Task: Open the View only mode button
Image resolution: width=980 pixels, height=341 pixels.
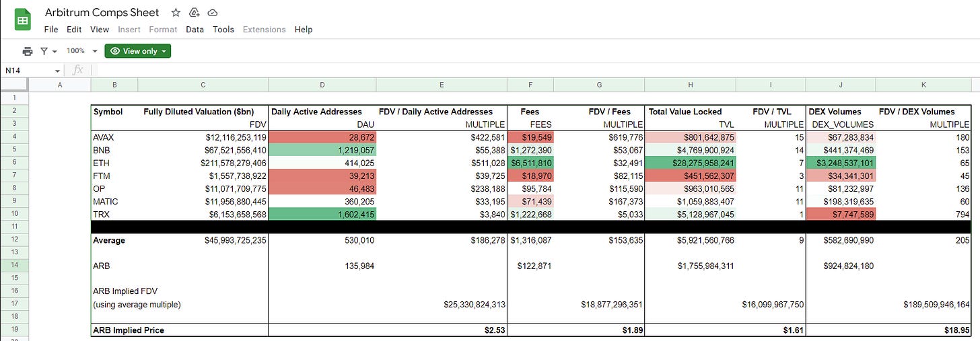Action: (x=138, y=51)
